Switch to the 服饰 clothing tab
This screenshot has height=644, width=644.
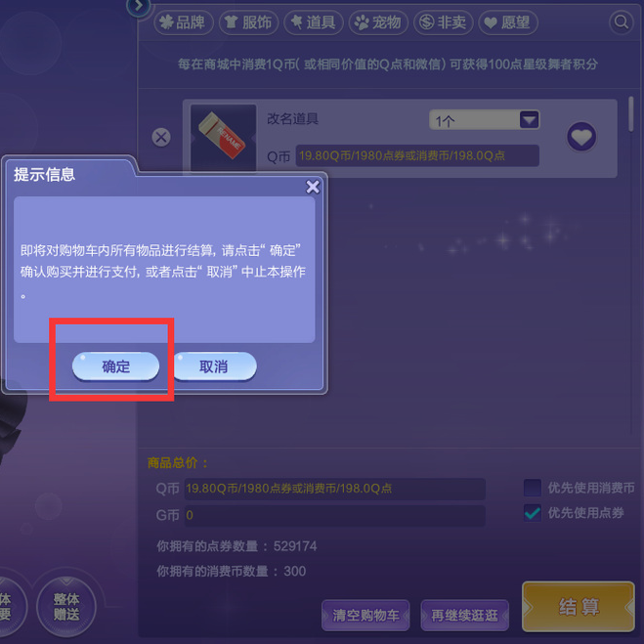[x=248, y=22]
